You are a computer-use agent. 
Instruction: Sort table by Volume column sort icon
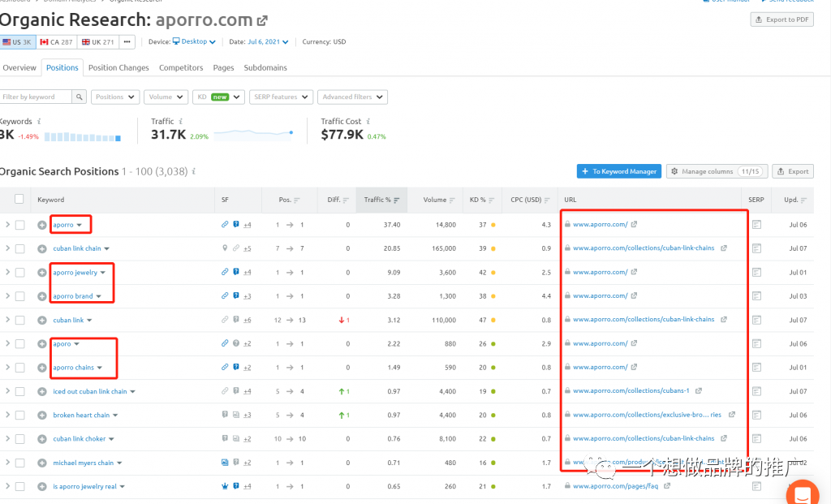452,200
